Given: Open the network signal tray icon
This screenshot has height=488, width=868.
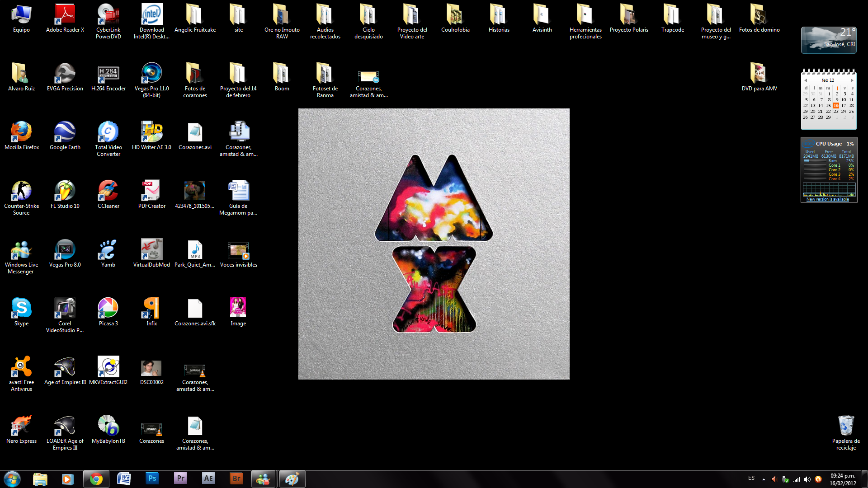Looking at the screenshot, I should [797, 479].
